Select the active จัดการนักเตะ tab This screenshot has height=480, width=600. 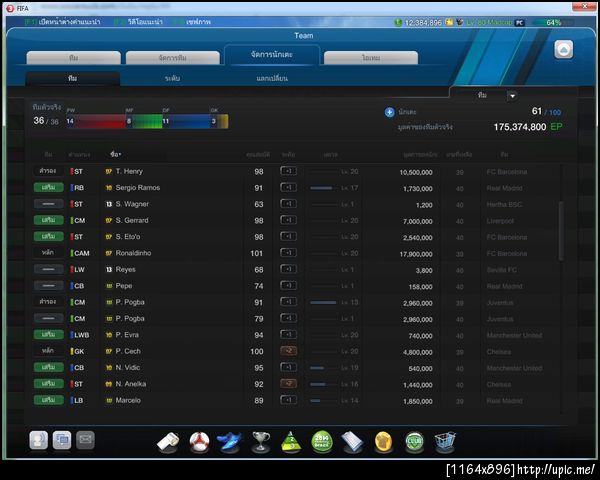(272, 55)
